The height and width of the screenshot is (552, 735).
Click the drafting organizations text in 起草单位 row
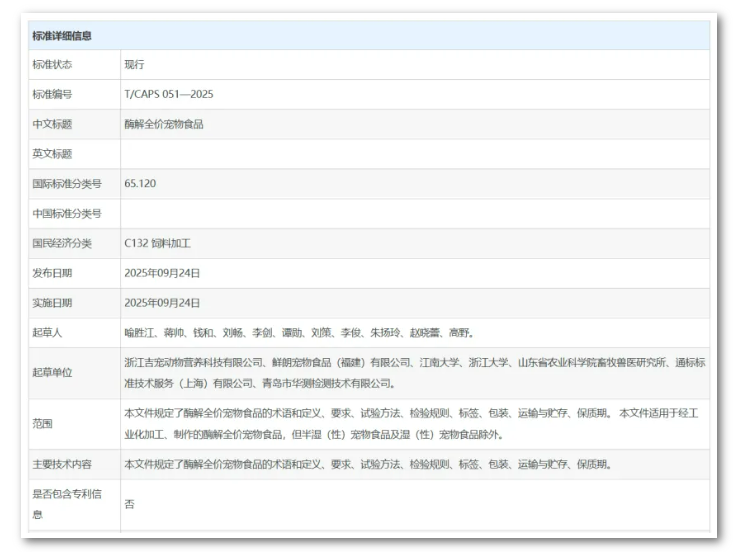click(414, 373)
